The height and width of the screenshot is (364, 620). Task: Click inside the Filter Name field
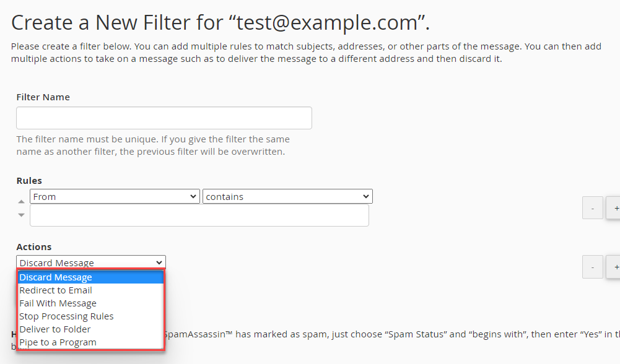click(164, 118)
